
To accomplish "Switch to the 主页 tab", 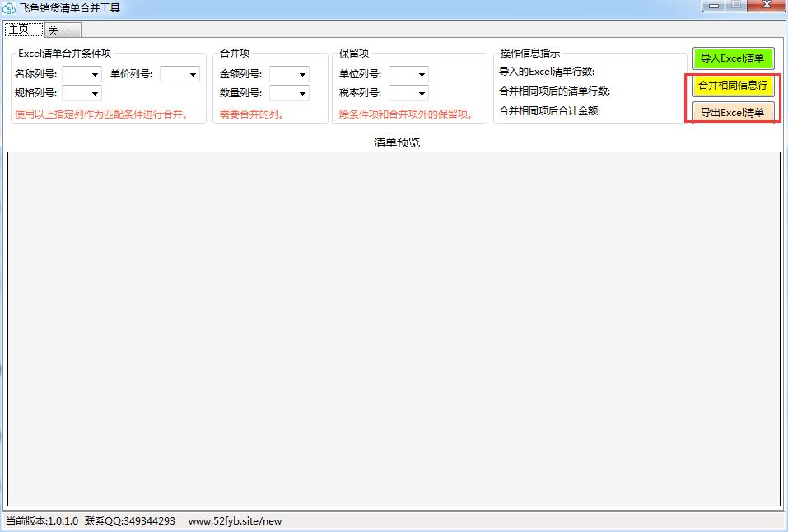I will 24,30.
